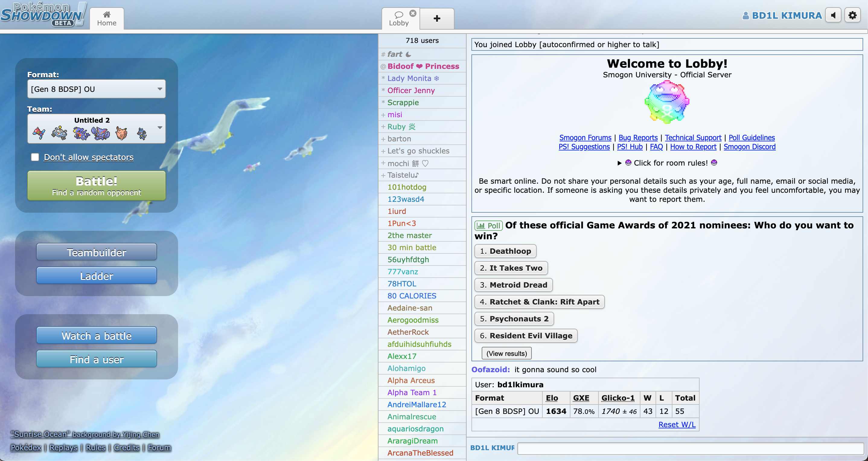This screenshot has width=868, height=461.
Task: Click the first Pokémon icon in team Untitled 2
Action: coord(39,133)
